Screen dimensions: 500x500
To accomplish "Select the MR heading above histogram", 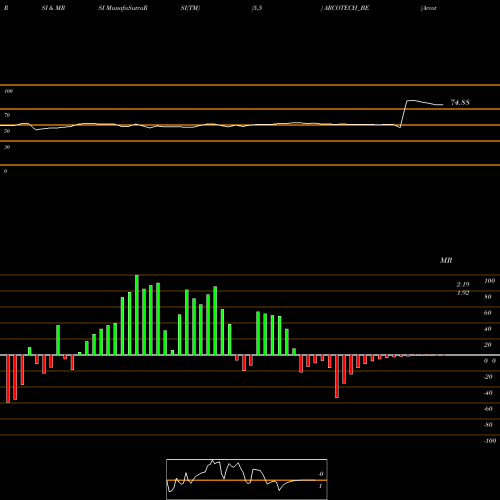I will [x=446, y=260].
